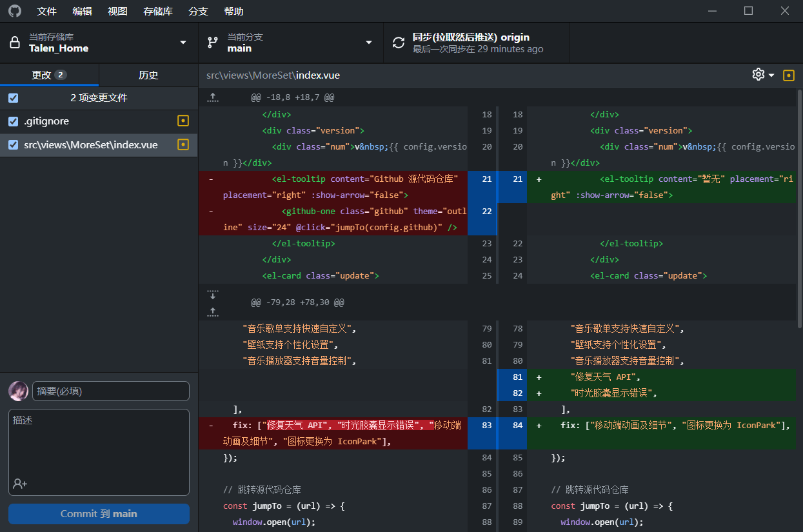The height and width of the screenshot is (532, 803).
Task: Click the sync arrows icon for origin
Action: 399,43
